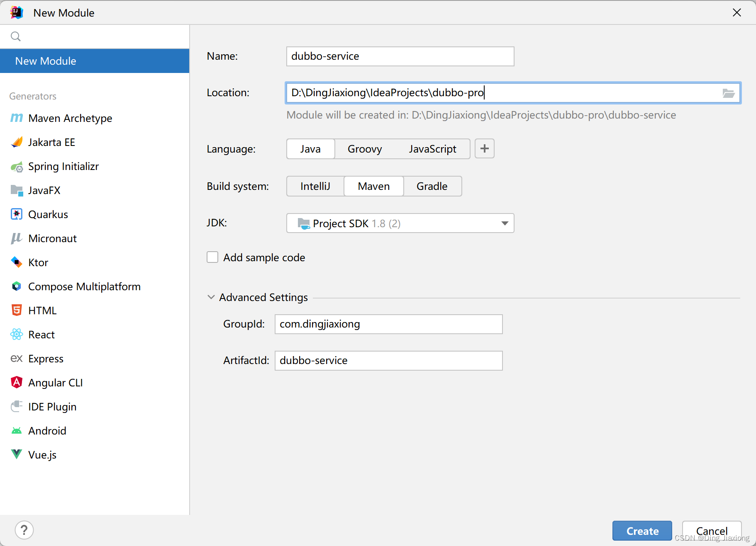
Task: Click the Compose Multiplatform hexagon icon
Action: coord(17,286)
